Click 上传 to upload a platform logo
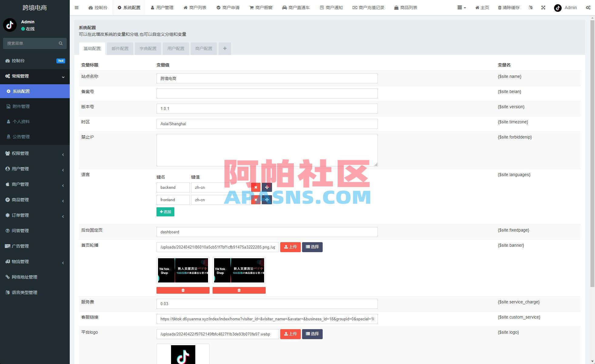 click(x=290, y=334)
